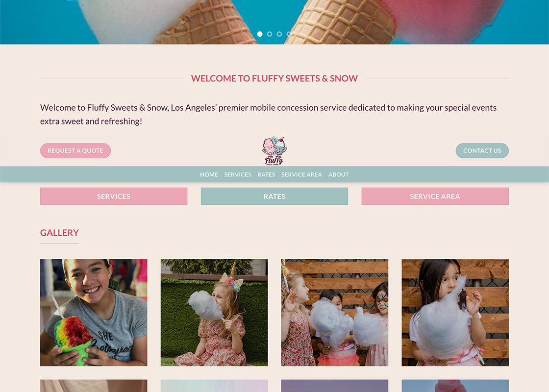
Task: Click the ice cream cone hero banner image
Action: pos(274,18)
